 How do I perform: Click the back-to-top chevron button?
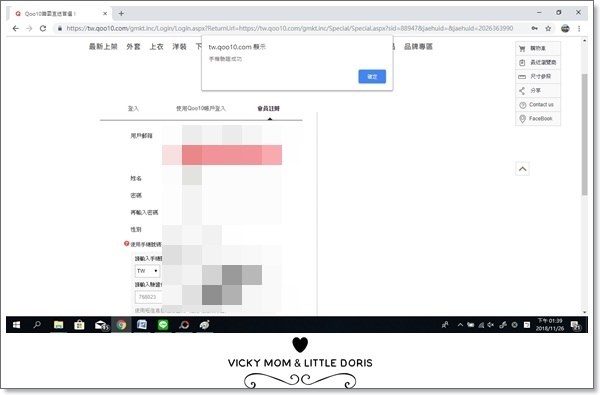(522, 169)
